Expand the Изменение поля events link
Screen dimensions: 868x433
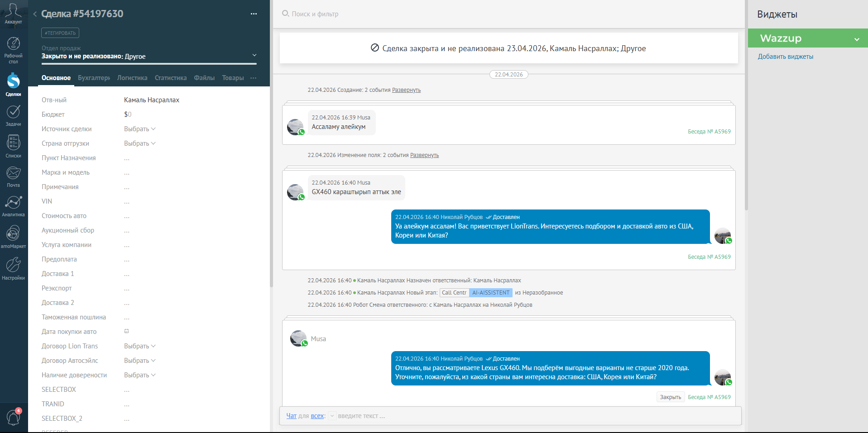424,155
